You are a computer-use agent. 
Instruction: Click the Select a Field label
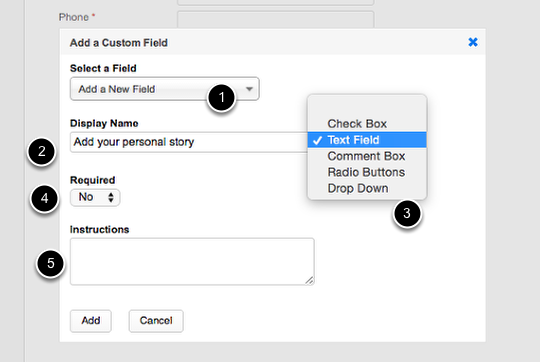(x=103, y=68)
